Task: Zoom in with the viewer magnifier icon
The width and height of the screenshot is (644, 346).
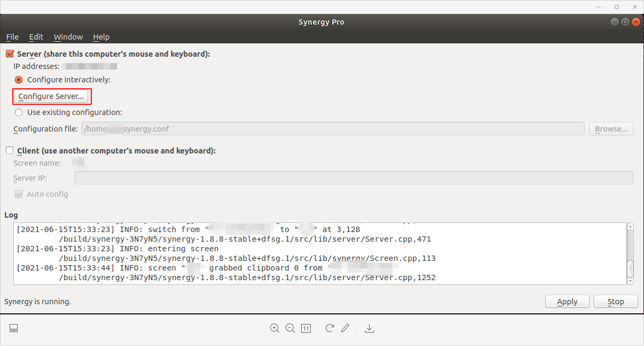Action: [x=274, y=328]
